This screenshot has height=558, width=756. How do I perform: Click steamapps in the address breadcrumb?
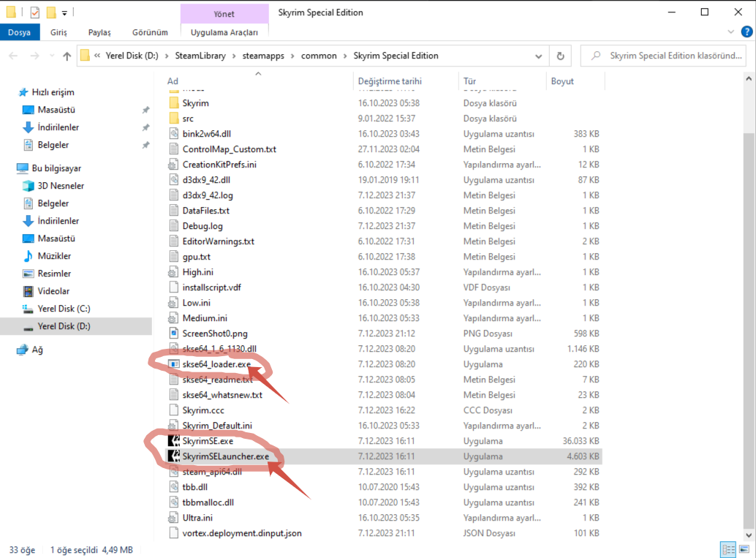pyautogui.click(x=263, y=56)
